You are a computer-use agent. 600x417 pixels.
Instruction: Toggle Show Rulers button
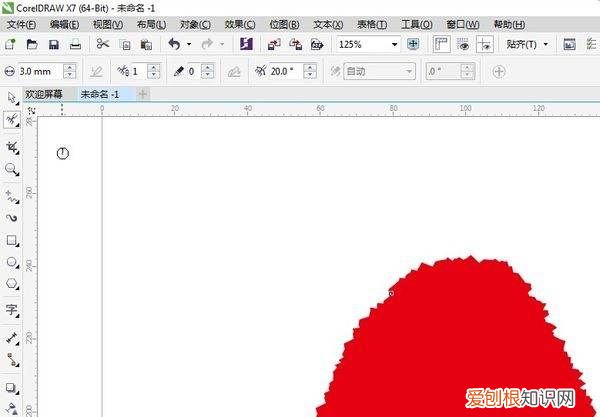coord(441,44)
